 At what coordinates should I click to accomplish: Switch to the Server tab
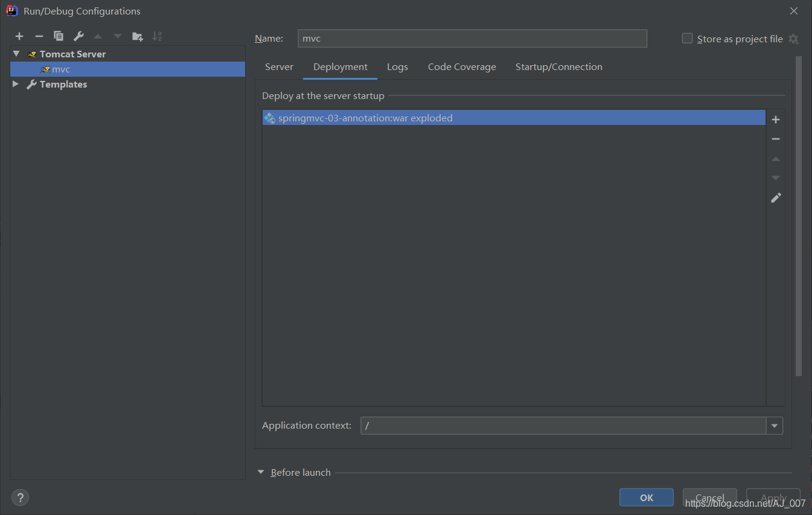pos(279,67)
